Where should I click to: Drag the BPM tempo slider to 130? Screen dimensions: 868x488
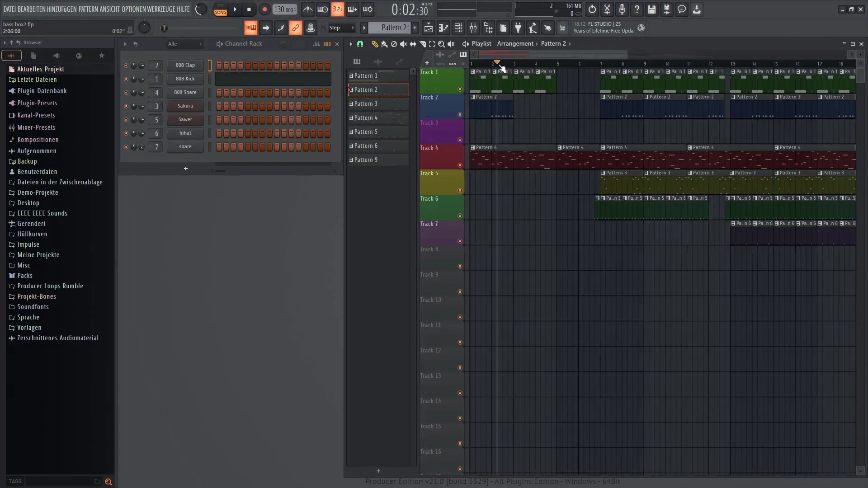click(284, 9)
